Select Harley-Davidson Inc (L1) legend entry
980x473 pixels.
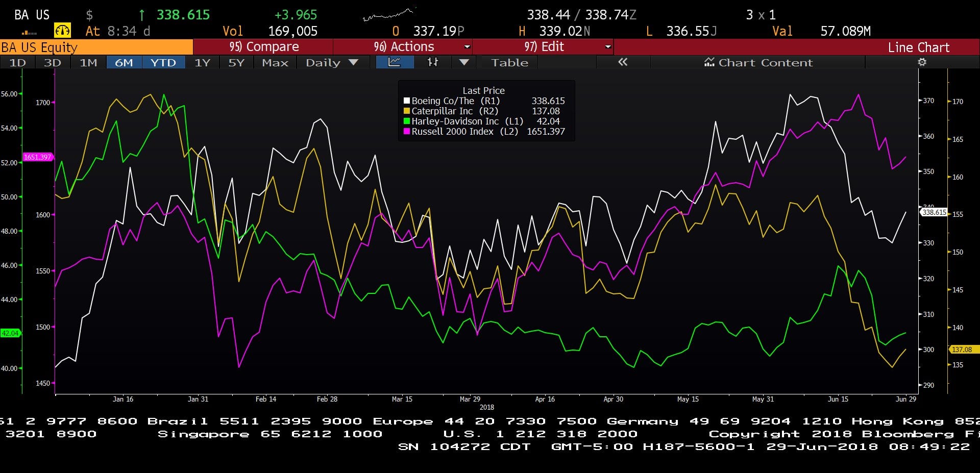pyautogui.click(x=484, y=121)
